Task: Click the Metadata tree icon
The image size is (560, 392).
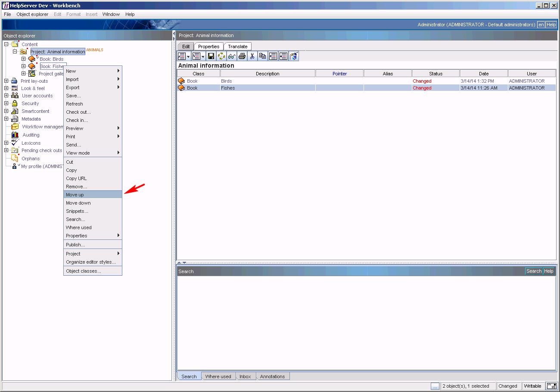Action: [x=15, y=119]
